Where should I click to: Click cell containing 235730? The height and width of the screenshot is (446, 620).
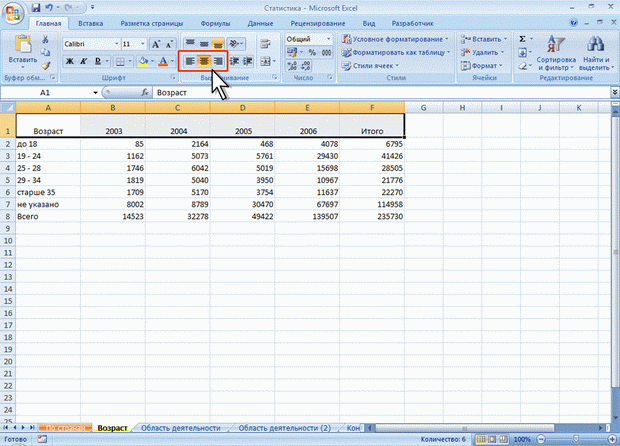tap(372, 216)
